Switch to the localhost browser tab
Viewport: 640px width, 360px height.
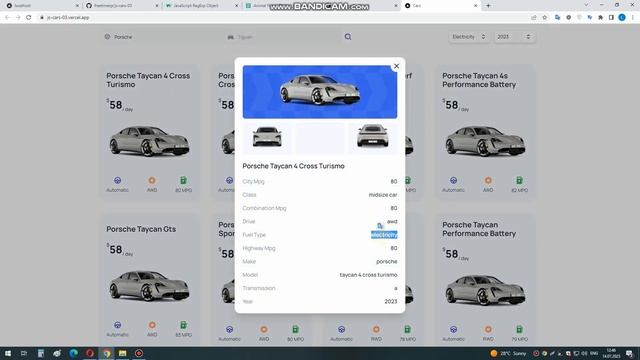(41, 6)
